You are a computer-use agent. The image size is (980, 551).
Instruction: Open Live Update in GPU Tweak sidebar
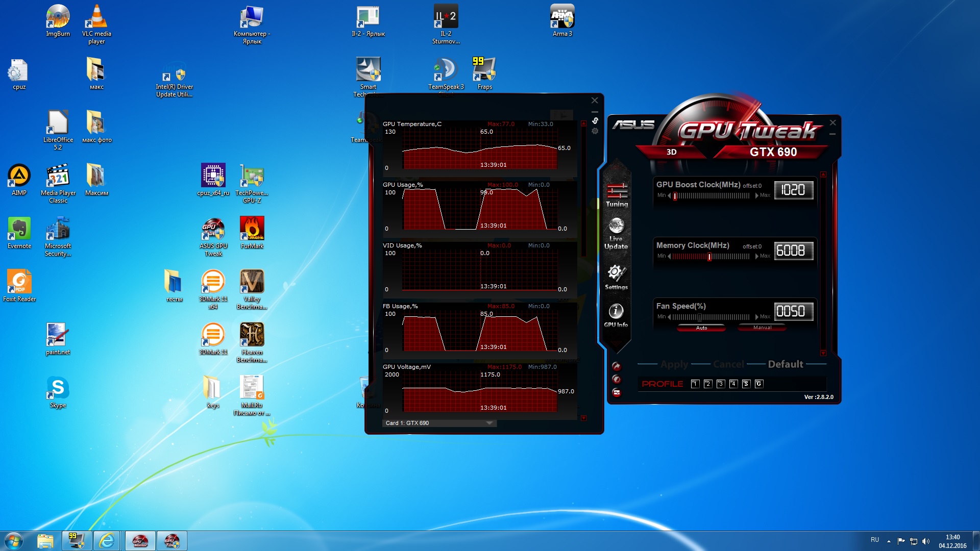coord(616,234)
